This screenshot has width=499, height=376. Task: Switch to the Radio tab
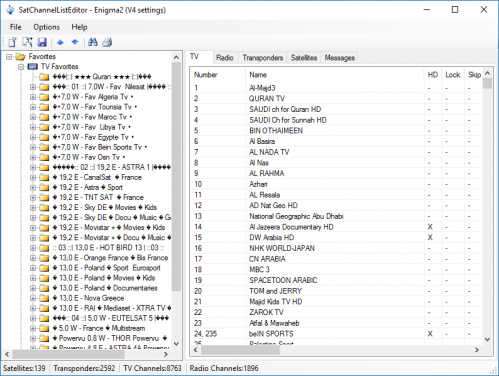(x=224, y=58)
